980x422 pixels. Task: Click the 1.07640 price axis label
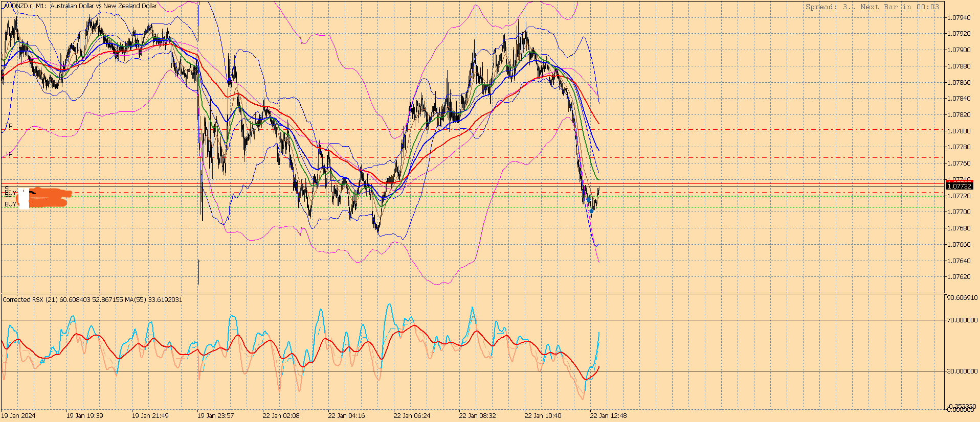tap(959, 261)
